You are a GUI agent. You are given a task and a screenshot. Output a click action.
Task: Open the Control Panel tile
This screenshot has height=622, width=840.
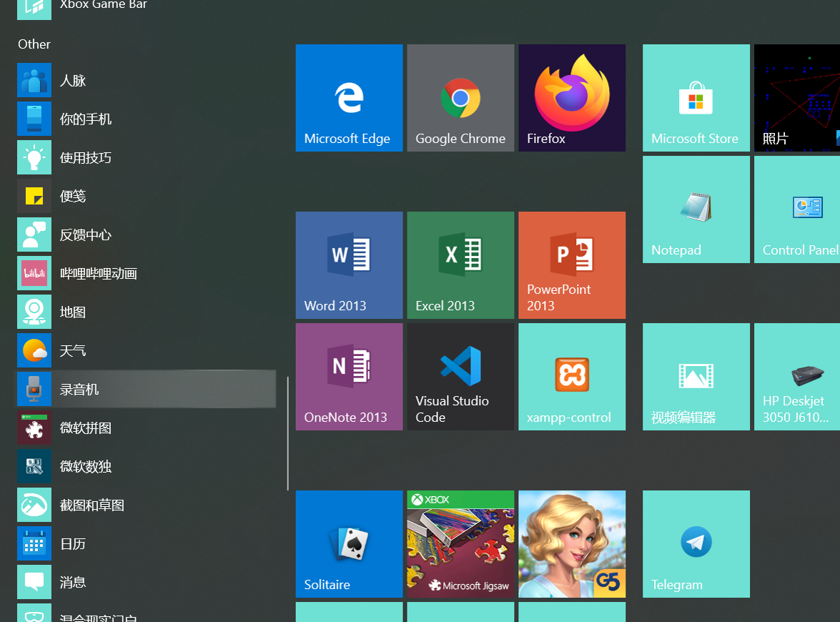[x=796, y=209]
